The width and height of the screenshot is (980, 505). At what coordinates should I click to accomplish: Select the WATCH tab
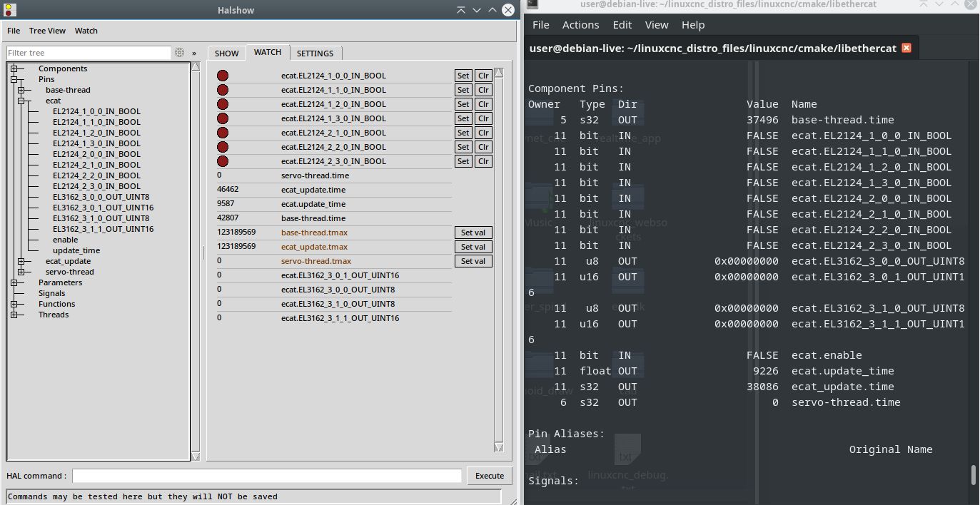(x=268, y=52)
